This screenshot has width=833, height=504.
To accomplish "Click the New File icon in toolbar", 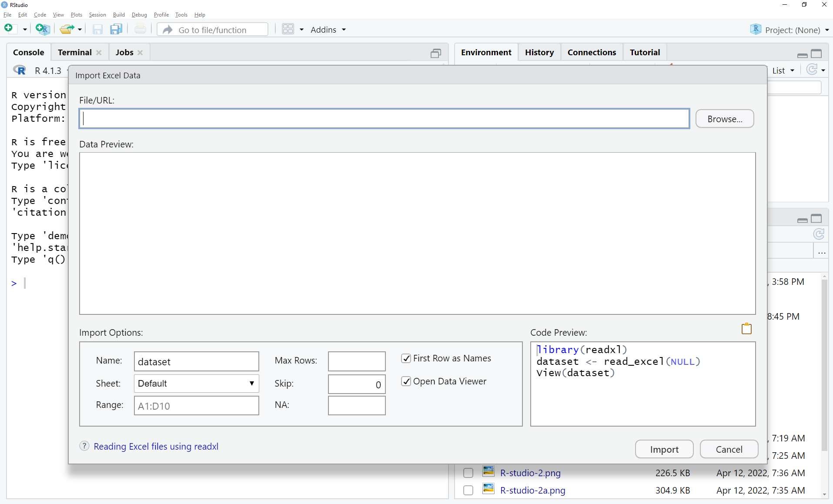I will coord(9,29).
